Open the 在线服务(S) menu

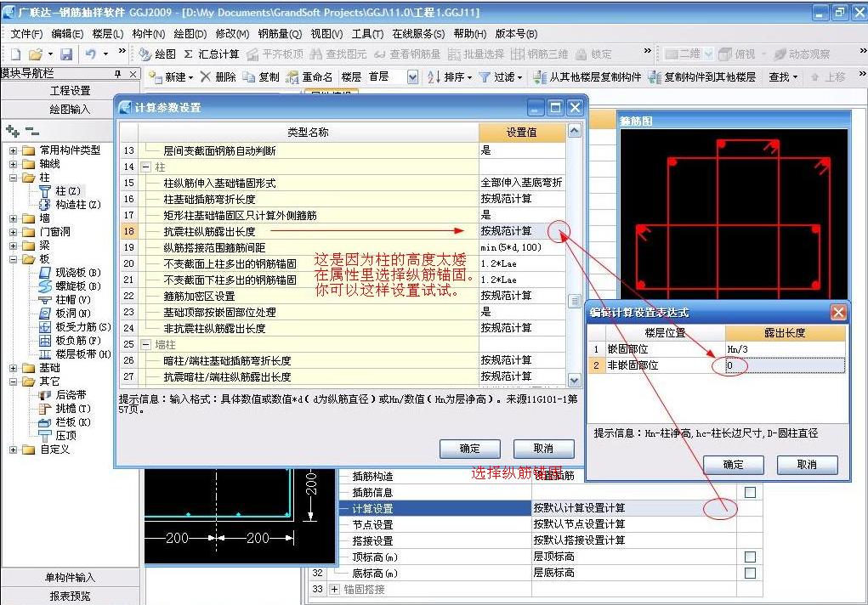point(418,34)
